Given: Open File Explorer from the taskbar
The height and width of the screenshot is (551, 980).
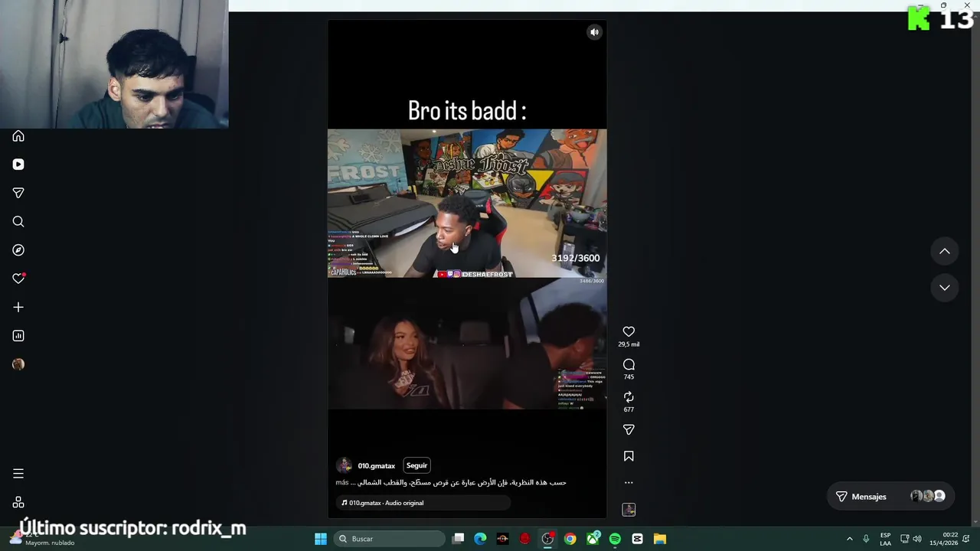Looking at the screenshot, I should pyautogui.click(x=660, y=539).
